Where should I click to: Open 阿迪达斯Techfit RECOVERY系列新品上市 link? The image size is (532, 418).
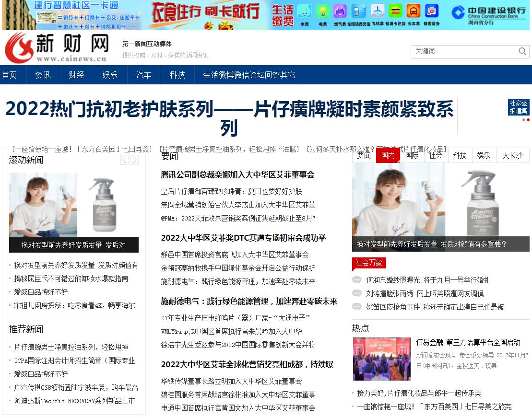74,401
